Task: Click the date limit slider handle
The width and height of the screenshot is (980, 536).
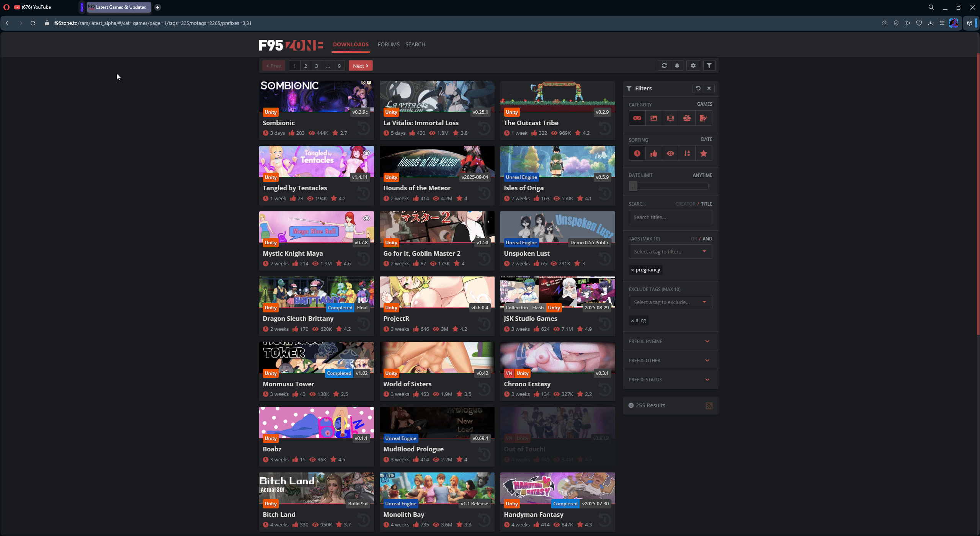Action: click(633, 186)
